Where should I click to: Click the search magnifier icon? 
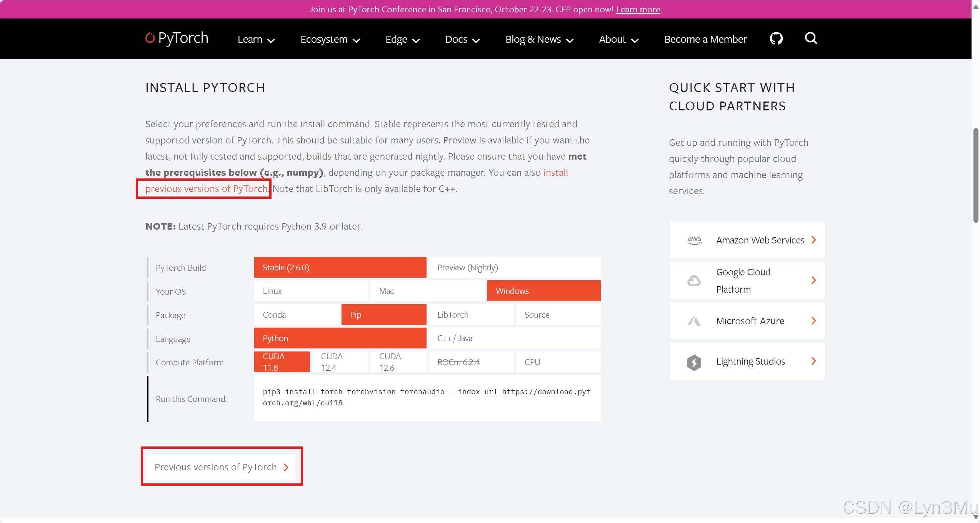(x=811, y=38)
